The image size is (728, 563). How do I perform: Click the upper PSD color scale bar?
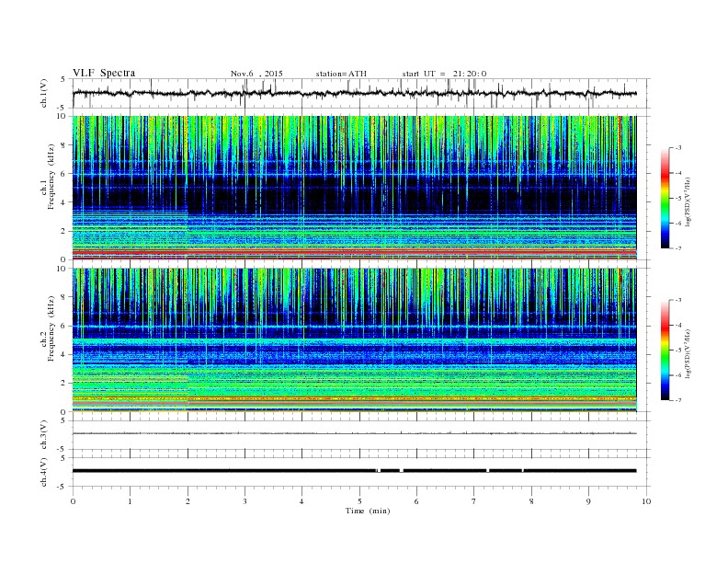665,199
